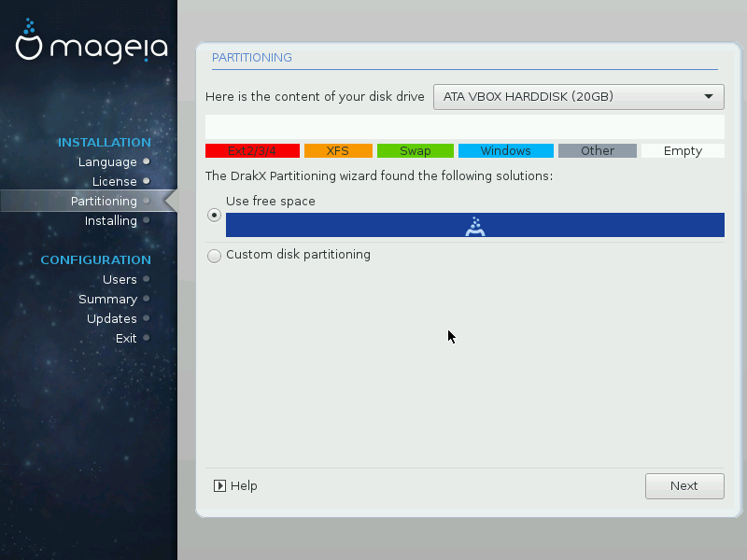The image size is (747, 560).
Task: Choose the Custom disk partitioning option
Action: pos(215,256)
